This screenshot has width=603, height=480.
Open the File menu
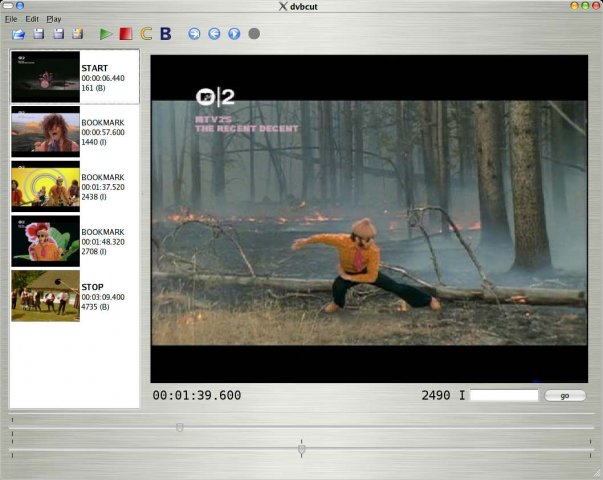point(11,19)
